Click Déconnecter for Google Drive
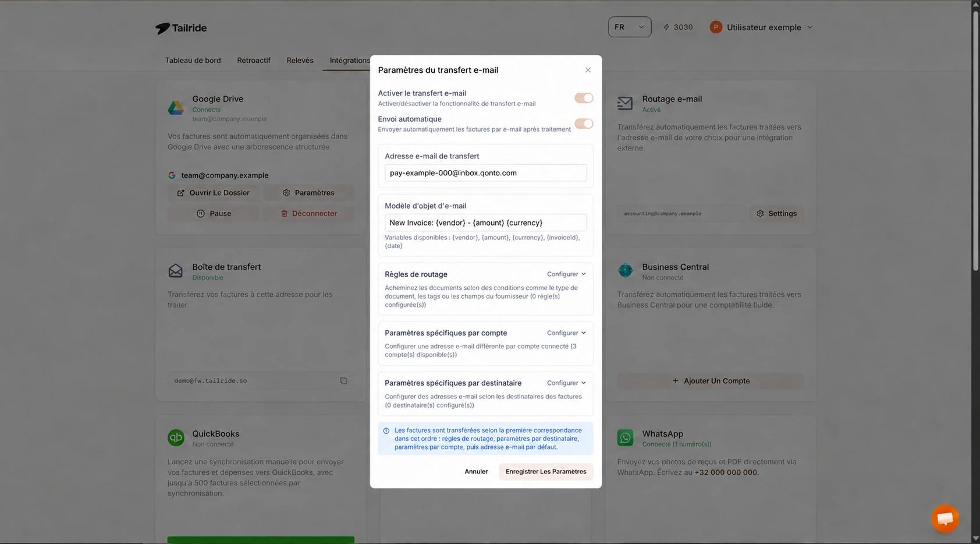This screenshot has width=980, height=544. 308,214
